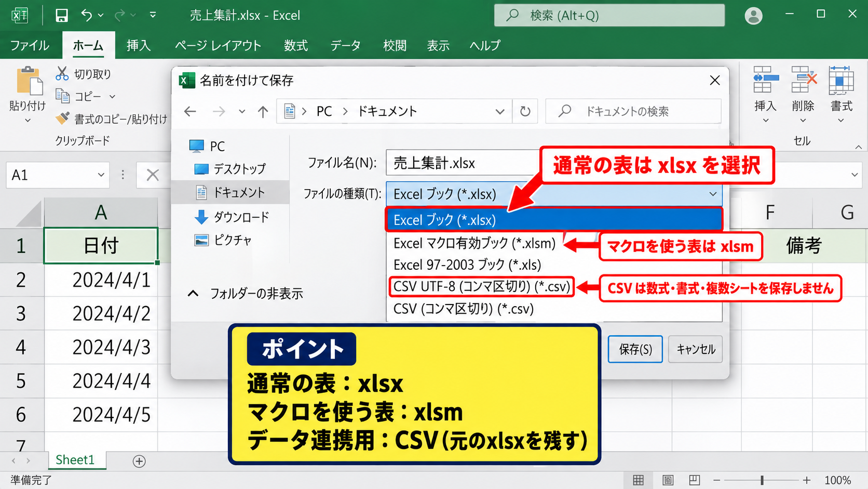This screenshot has height=489, width=868.
Task: Click the Excel search box
Action: [609, 15]
